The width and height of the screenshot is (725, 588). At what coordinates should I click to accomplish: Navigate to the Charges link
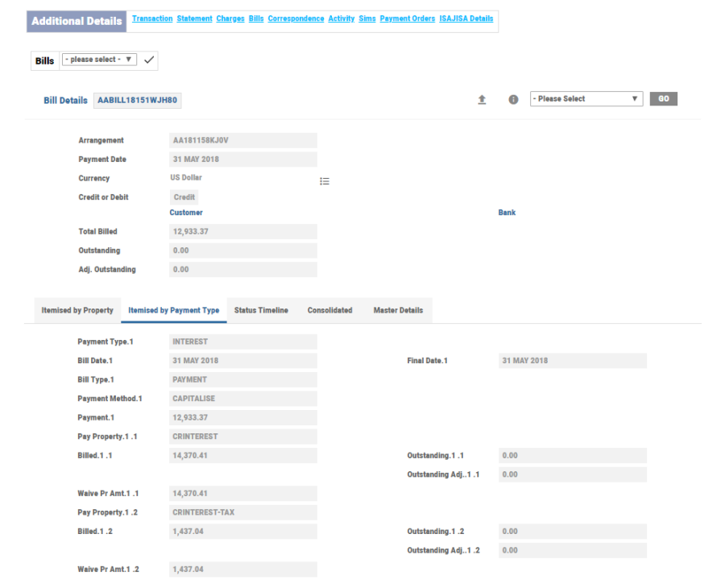point(230,19)
